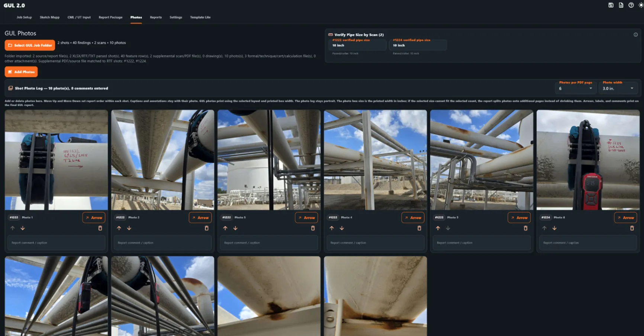Move Photo 2 up with its arrow icon

[119, 228]
